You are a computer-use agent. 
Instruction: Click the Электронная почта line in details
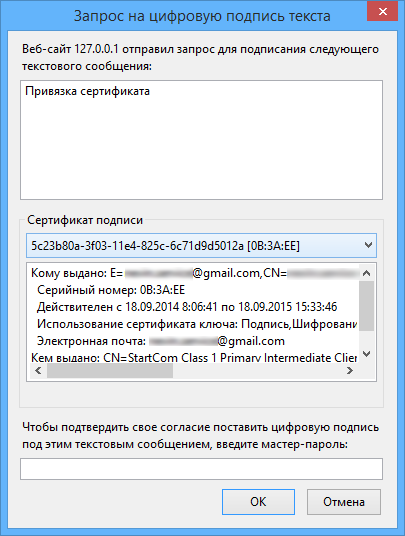click(x=161, y=341)
